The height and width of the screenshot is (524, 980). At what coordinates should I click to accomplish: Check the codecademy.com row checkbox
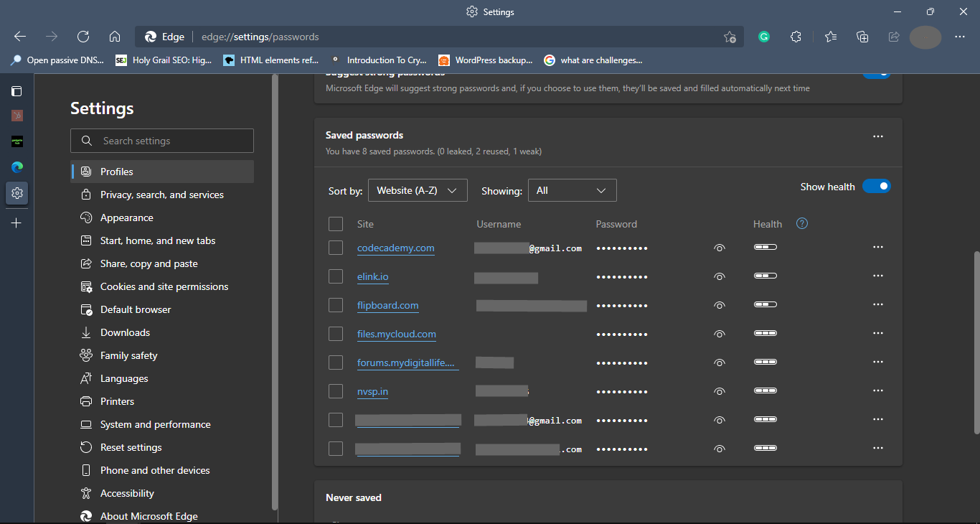pos(336,248)
